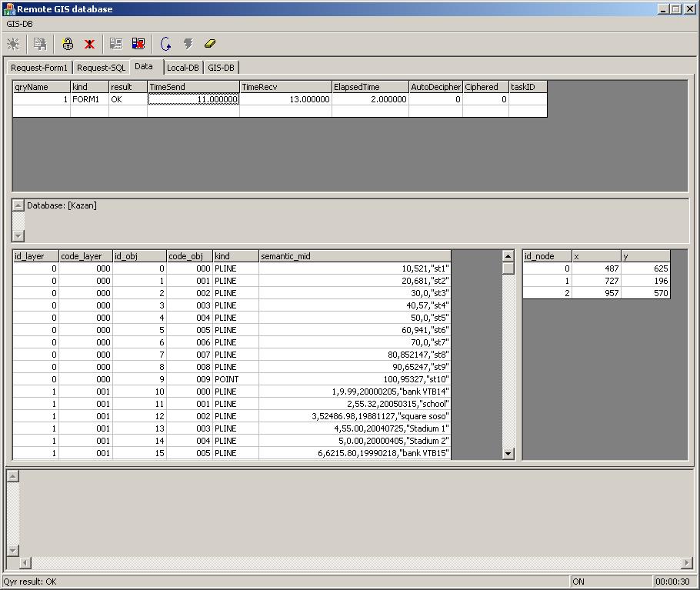Click the TimeSend column header
Viewport: 700px width, 590px height.
coord(193,87)
